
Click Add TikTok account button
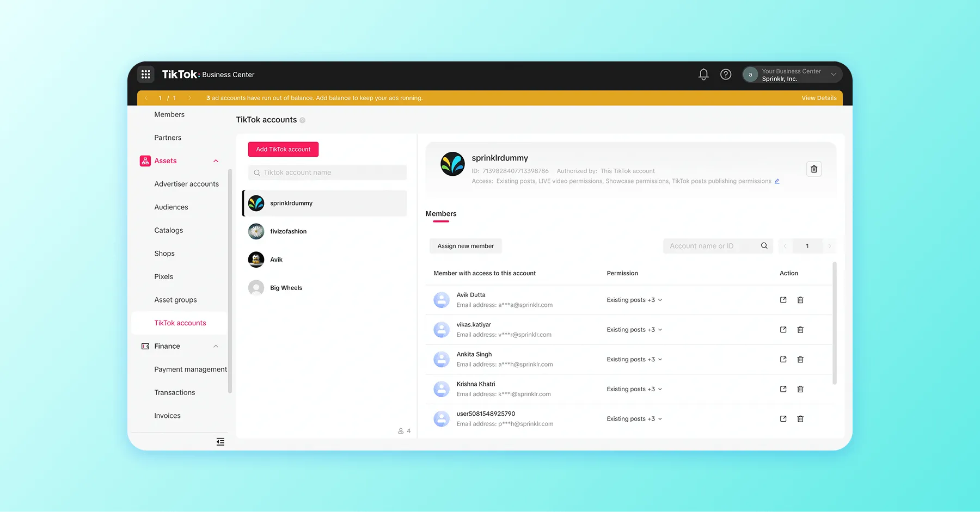pos(283,149)
